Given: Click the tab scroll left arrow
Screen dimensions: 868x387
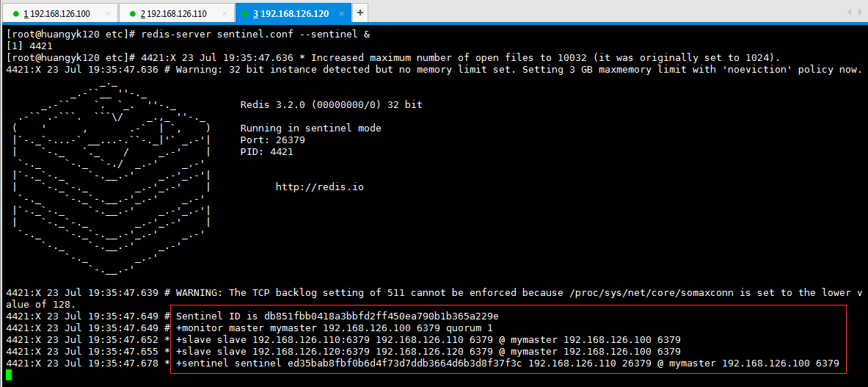Looking at the screenshot, I should coord(850,12).
